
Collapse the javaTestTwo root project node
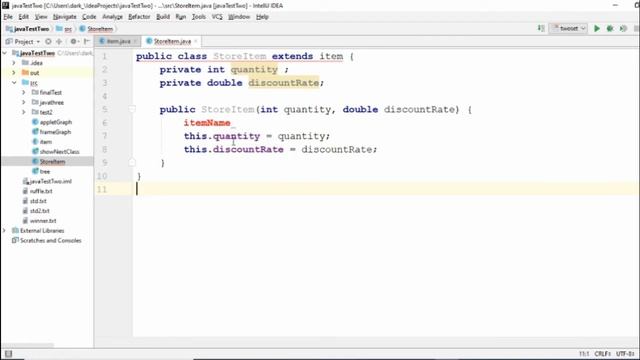coord(5,53)
